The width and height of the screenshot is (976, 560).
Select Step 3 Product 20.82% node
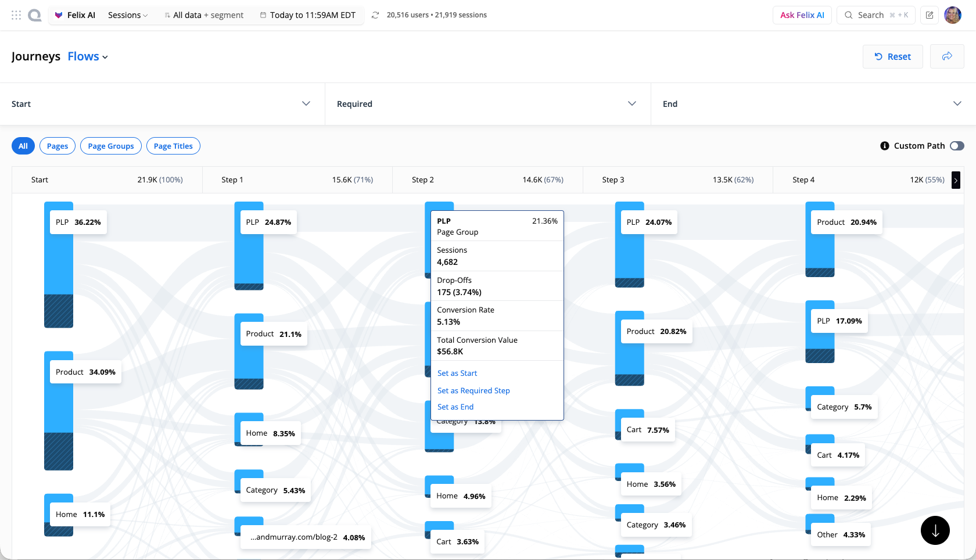656,332
